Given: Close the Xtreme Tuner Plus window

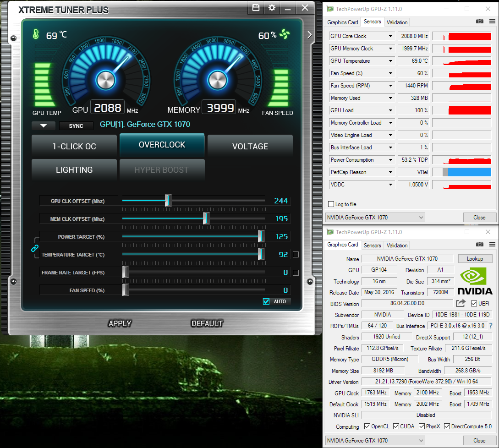Looking at the screenshot, I should 305,8.
